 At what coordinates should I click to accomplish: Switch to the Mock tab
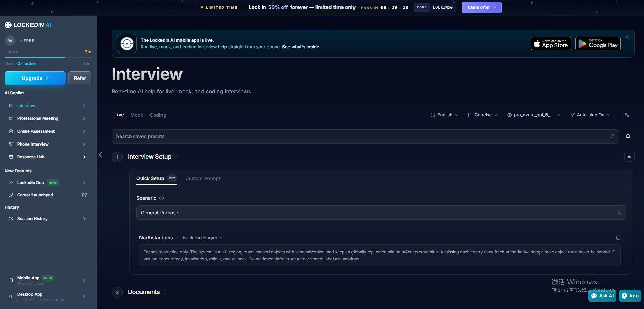137,115
